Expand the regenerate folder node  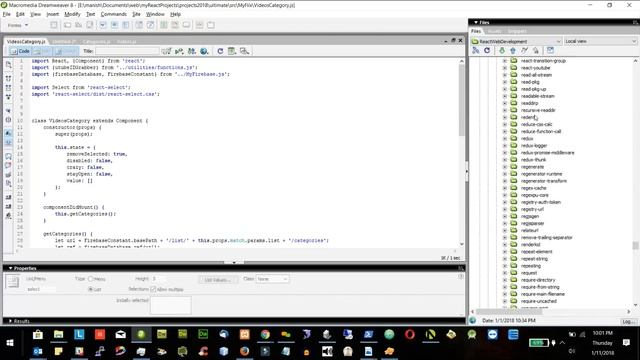pos(504,167)
